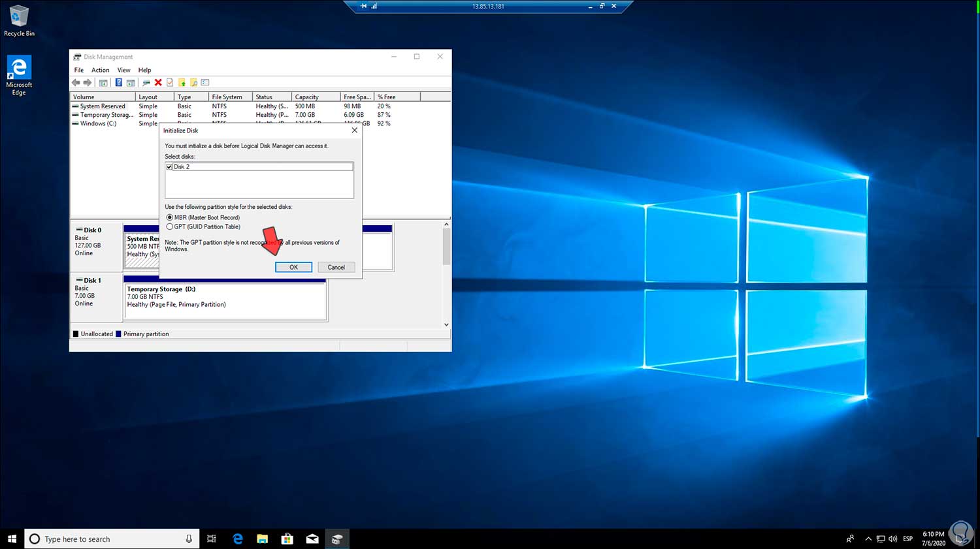Select MBR (Master Boot Record) option
The height and width of the screenshot is (549, 980).
coord(170,217)
